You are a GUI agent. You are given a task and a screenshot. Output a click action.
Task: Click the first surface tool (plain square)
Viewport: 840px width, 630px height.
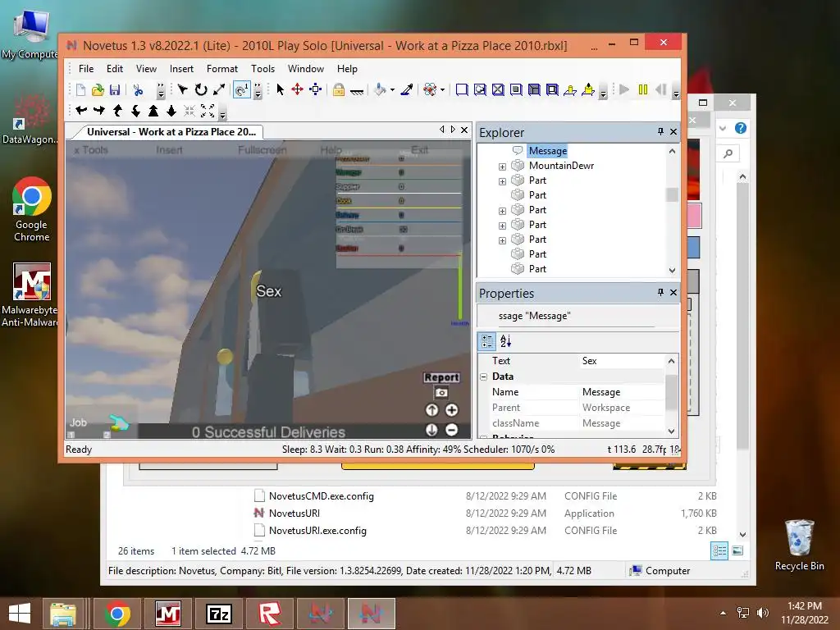[462, 89]
